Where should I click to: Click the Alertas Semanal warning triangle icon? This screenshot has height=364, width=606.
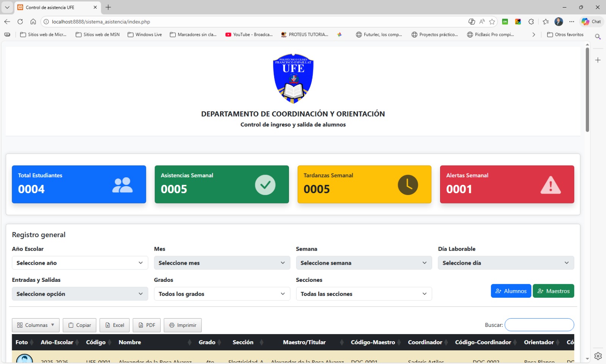[550, 185]
